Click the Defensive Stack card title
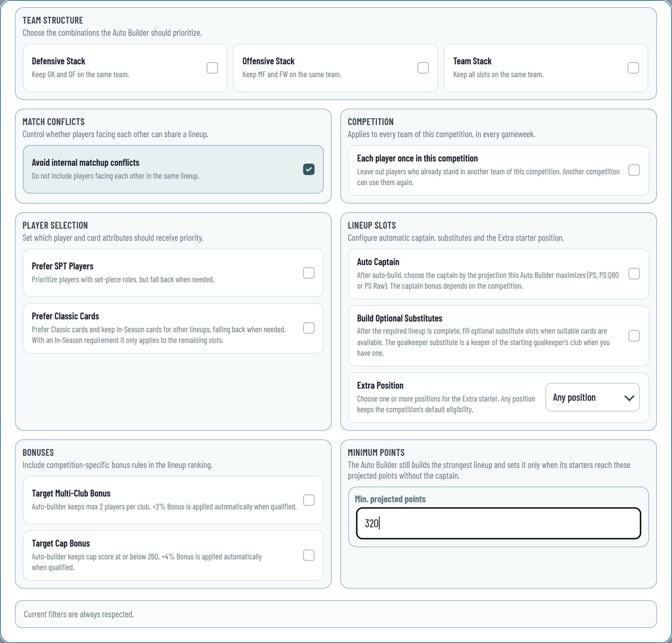The image size is (672, 643). click(x=58, y=61)
